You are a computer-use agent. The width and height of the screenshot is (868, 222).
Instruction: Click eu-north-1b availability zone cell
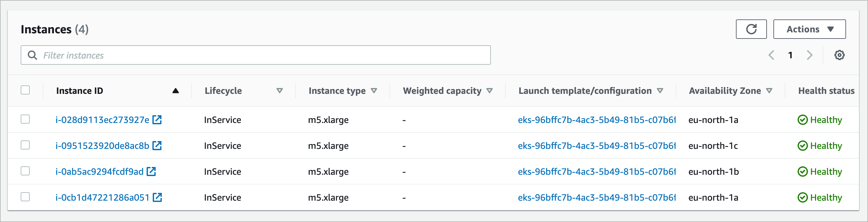[714, 172]
